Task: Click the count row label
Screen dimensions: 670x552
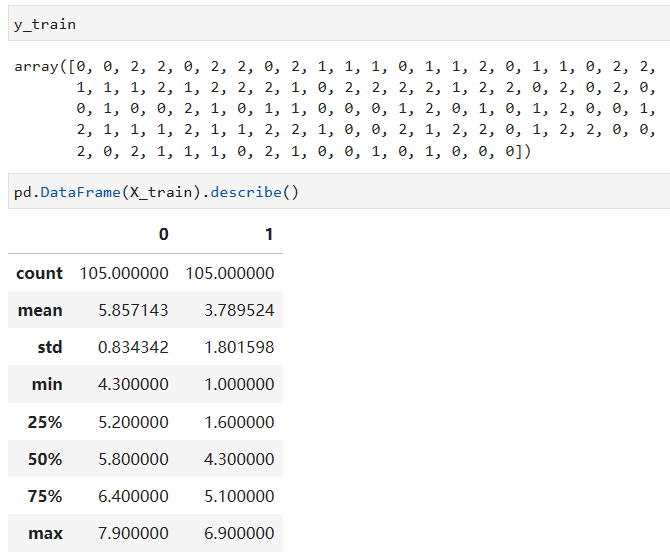Action: point(39,273)
